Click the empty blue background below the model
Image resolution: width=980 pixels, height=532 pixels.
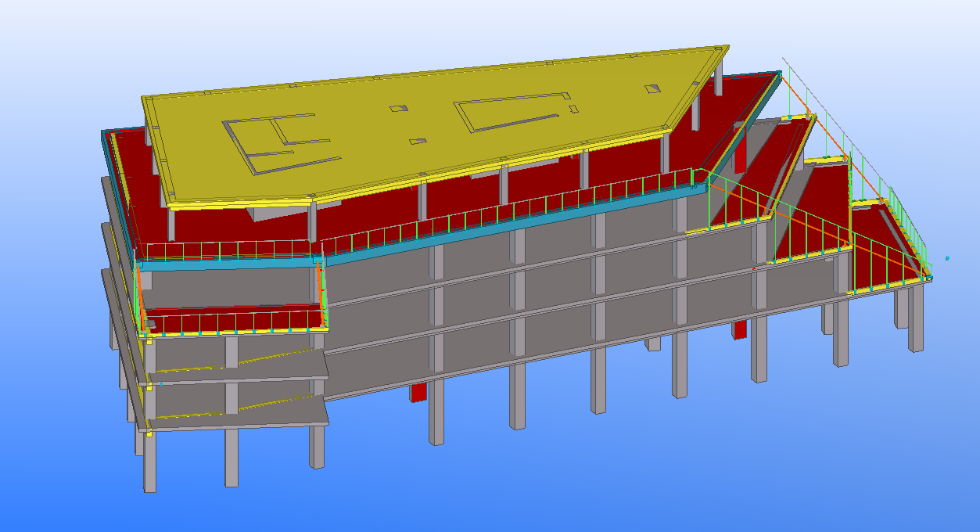tap(547, 485)
